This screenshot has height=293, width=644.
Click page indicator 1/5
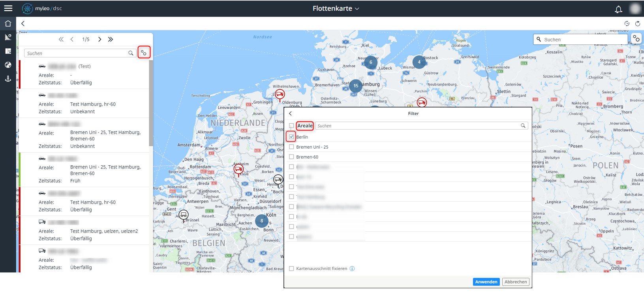[86, 39]
